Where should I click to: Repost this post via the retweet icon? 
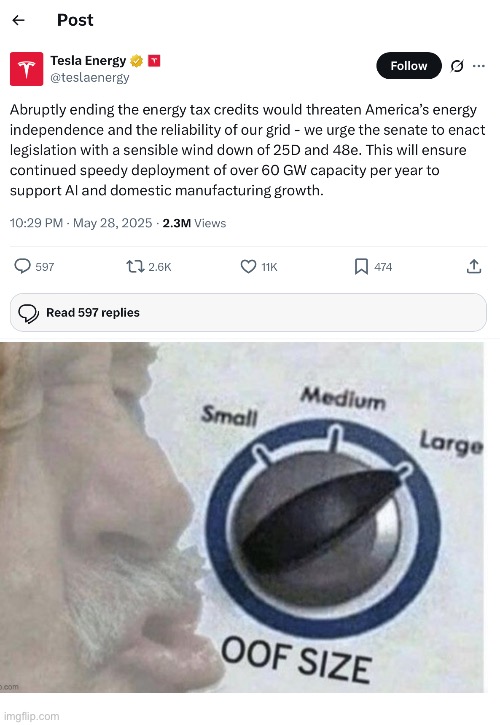click(x=136, y=266)
